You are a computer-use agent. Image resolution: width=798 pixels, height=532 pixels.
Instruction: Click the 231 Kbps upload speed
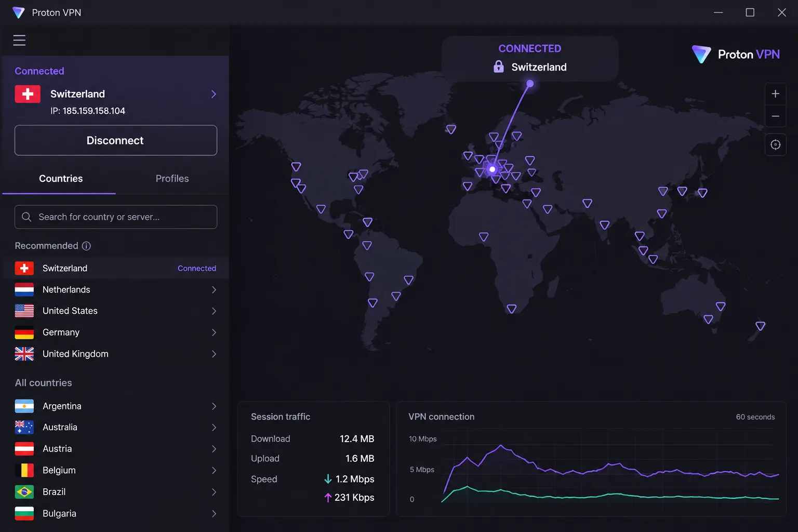(354, 498)
